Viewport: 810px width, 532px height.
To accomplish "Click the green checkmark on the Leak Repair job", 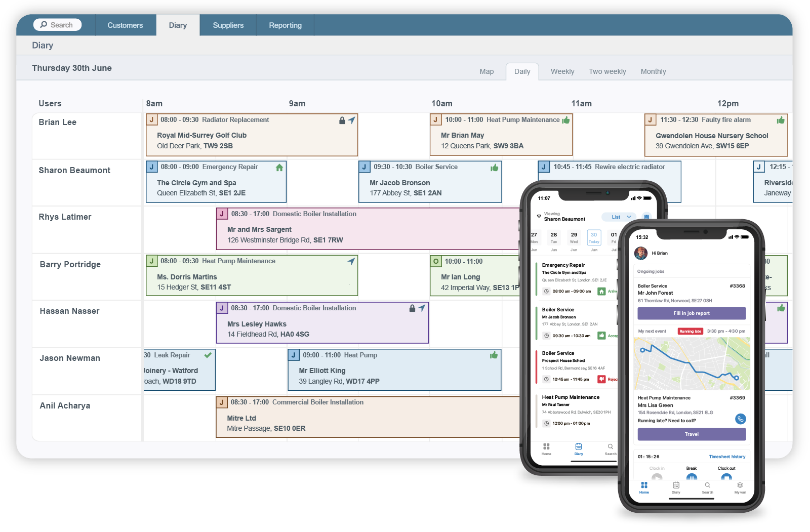I will 208,355.
